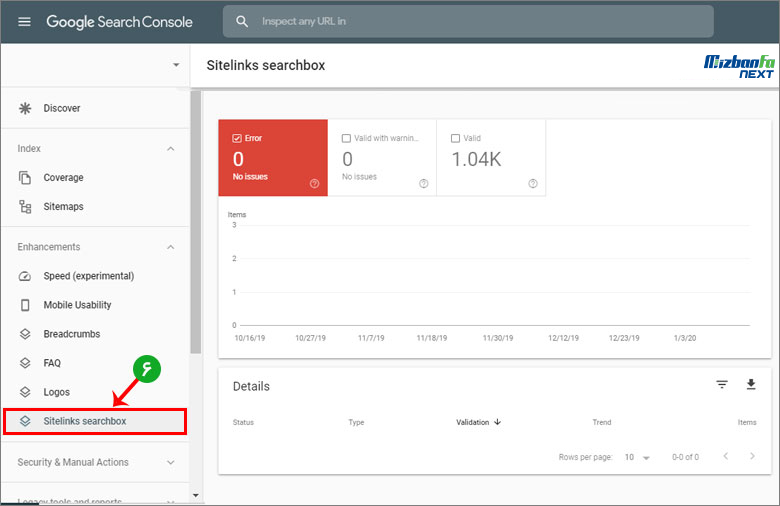Click the Speed gauge icon
The width and height of the screenshot is (780, 506).
coord(25,276)
